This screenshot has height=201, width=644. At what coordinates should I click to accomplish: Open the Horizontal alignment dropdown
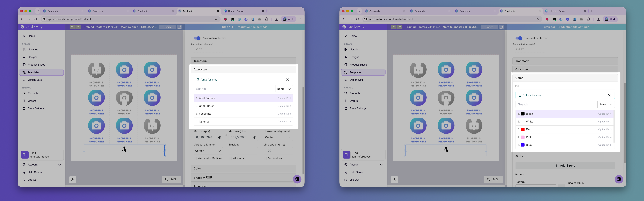[278, 137]
